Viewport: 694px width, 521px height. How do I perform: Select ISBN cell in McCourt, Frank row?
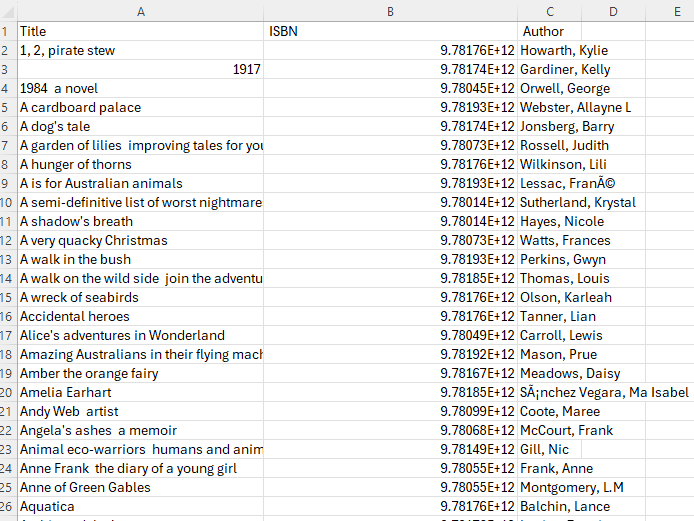[390, 431]
